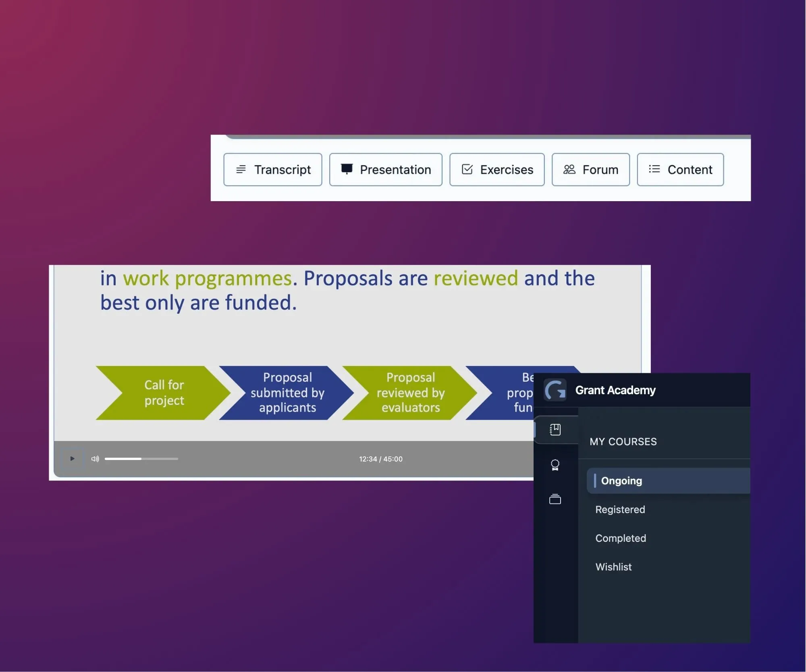This screenshot has height=672, width=806.
Task: Open the Presentation tab
Action: (x=386, y=170)
